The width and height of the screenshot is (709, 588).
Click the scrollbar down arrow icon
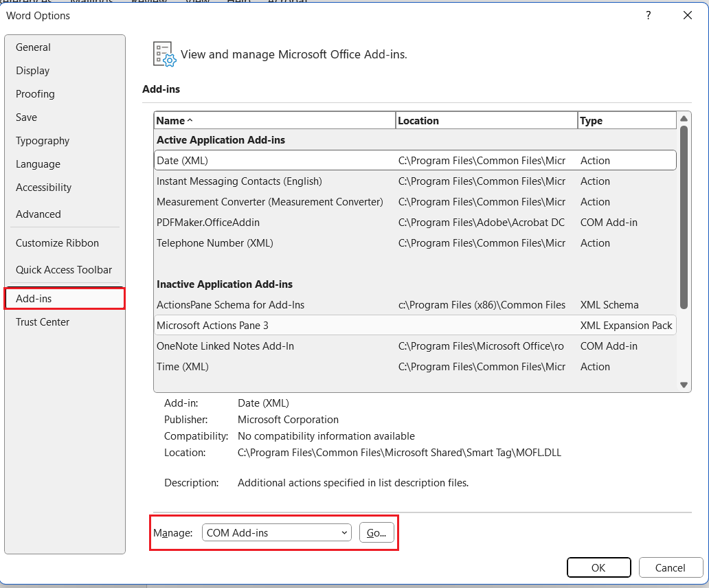point(684,384)
